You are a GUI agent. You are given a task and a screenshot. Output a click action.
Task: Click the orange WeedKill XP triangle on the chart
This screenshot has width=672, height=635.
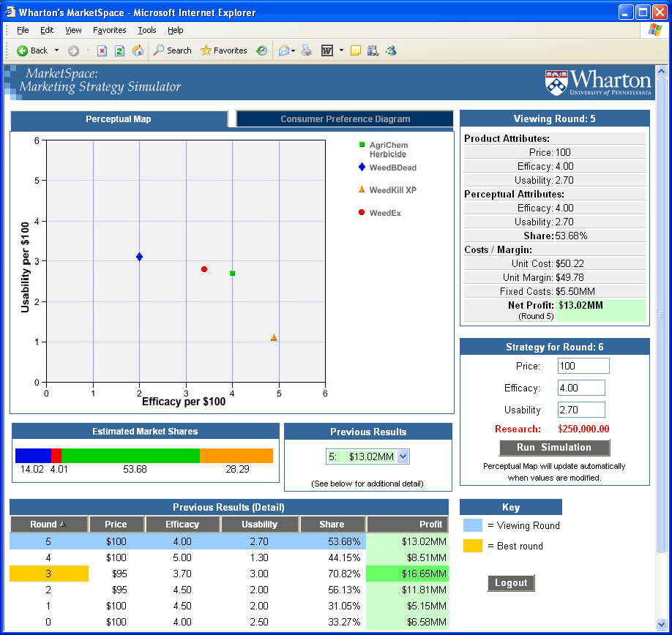coord(274,338)
